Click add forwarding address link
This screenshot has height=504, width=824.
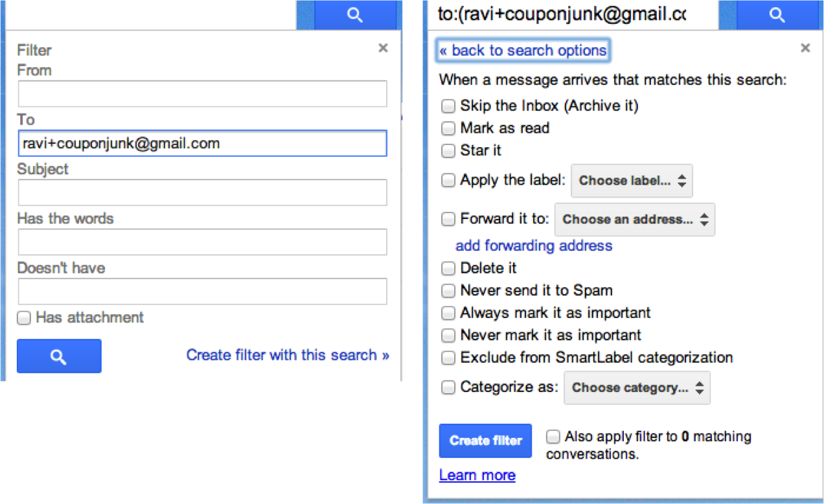(534, 246)
